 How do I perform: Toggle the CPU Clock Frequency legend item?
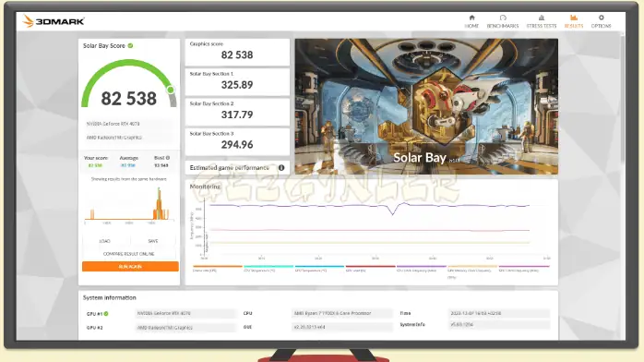421,269
